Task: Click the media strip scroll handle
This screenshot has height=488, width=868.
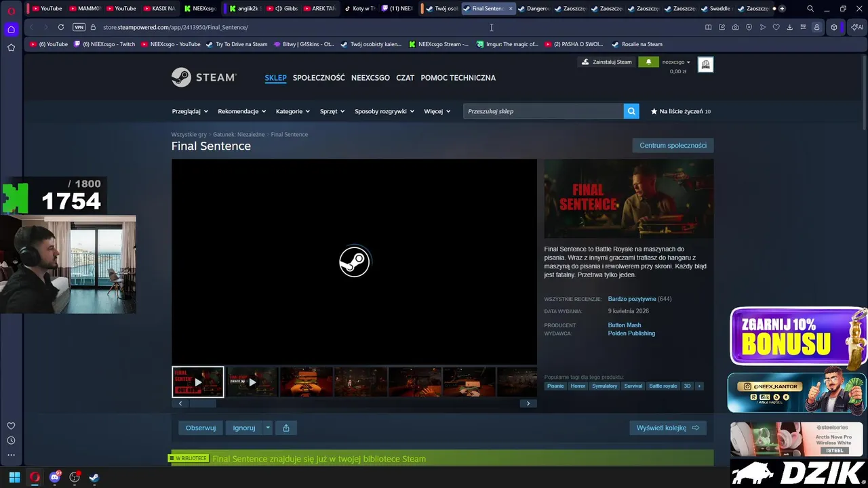Action: tap(202, 403)
